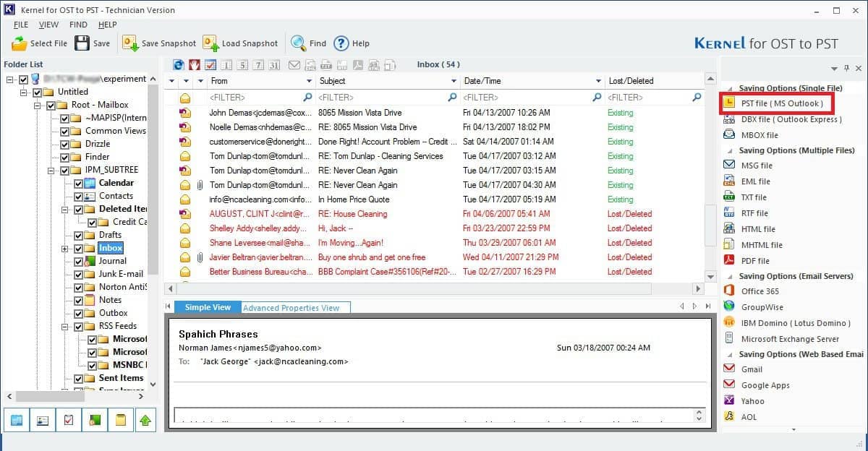Open the VIEW menu
This screenshot has width=868, height=451.
pos(49,25)
